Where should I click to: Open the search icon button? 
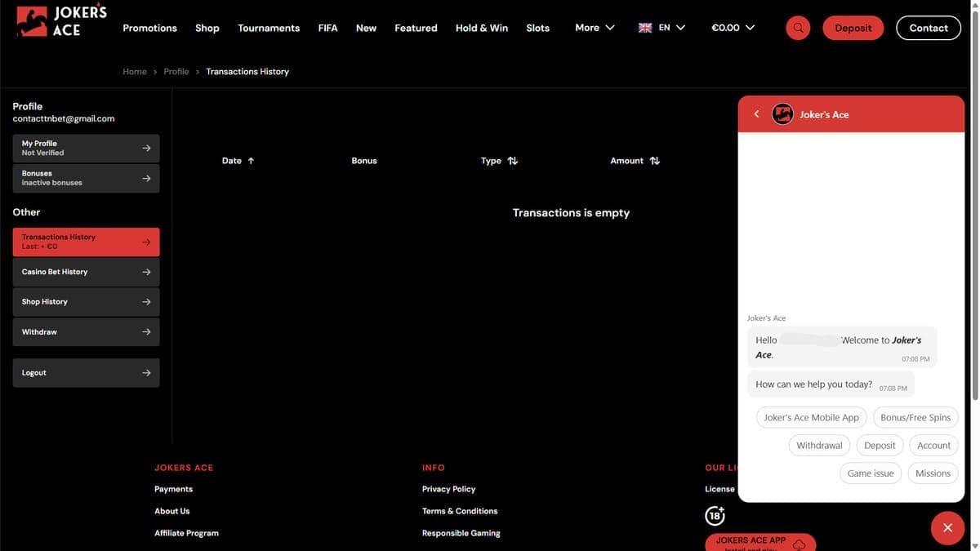click(x=798, y=28)
